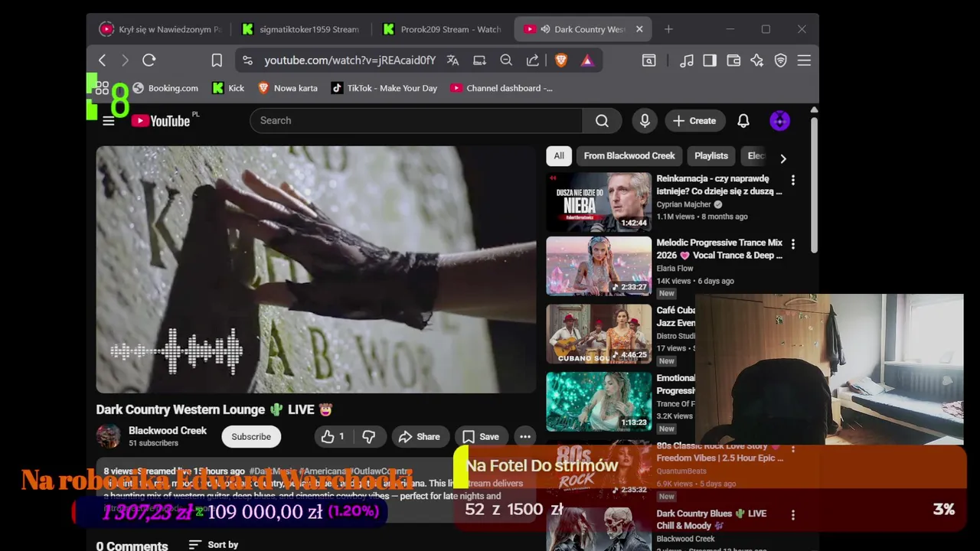This screenshot has width=980, height=551.
Task: Reload the page with the refresh icon
Action: [x=149, y=60]
